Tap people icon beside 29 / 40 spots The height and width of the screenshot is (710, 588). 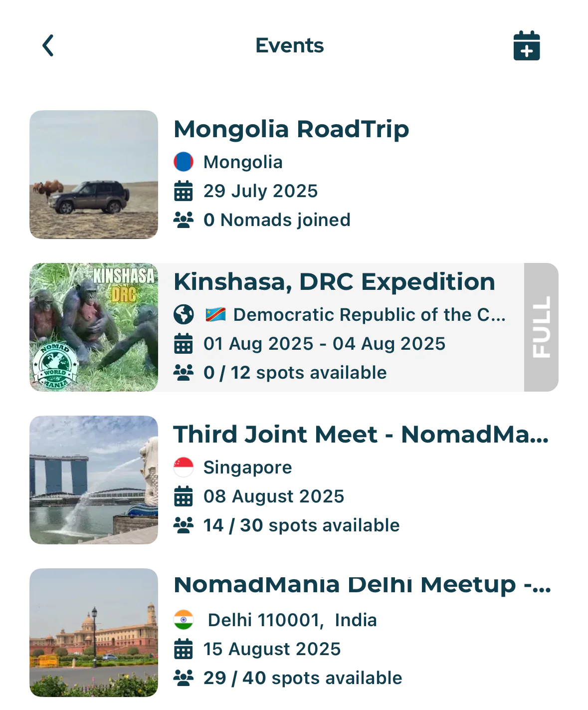point(184,678)
